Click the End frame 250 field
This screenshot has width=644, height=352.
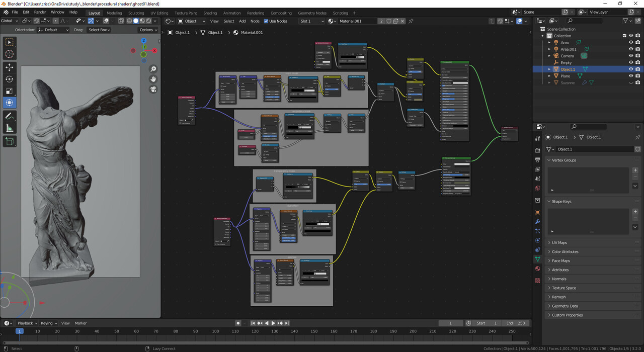(x=516, y=323)
